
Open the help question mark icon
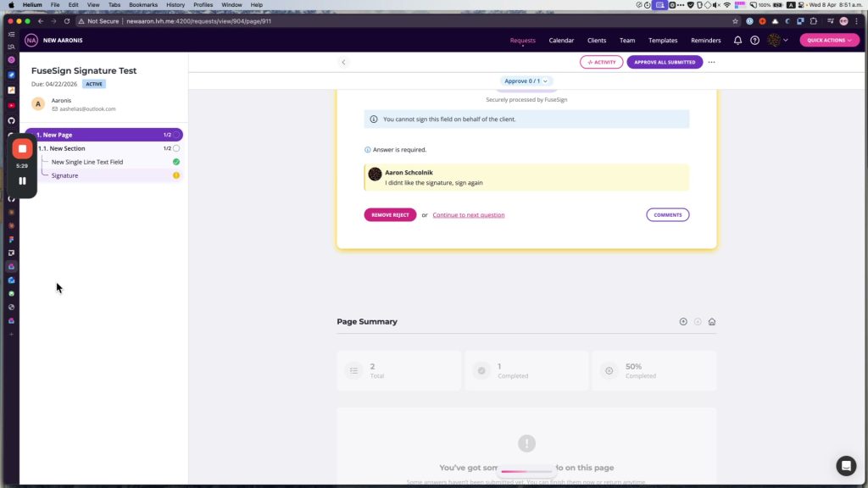pyautogui.click(x=754, y=41)
